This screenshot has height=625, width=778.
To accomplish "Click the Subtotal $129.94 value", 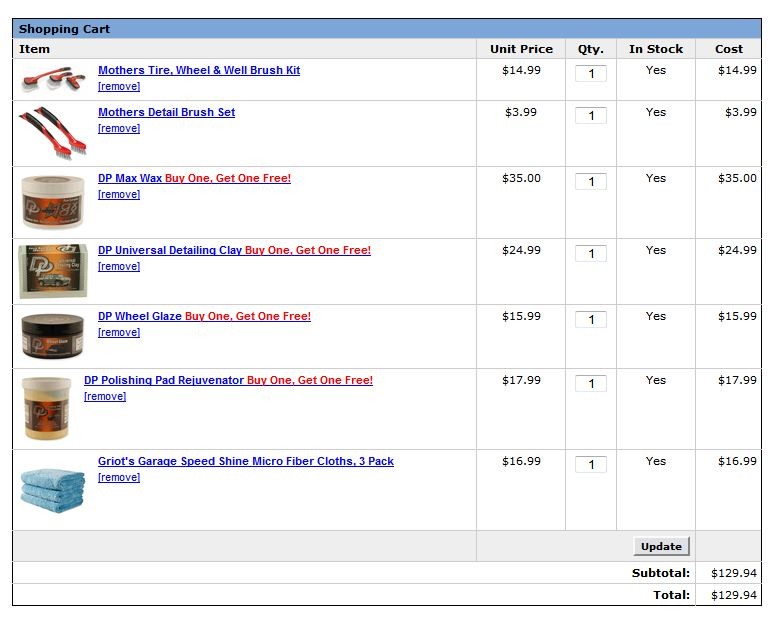I will click(734, 573).
